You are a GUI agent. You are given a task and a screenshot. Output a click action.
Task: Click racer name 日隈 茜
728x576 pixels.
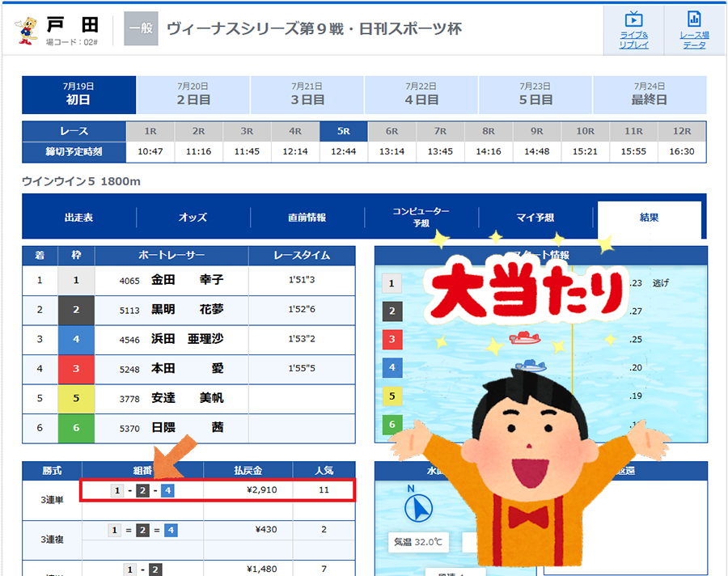tap(188, 427)
